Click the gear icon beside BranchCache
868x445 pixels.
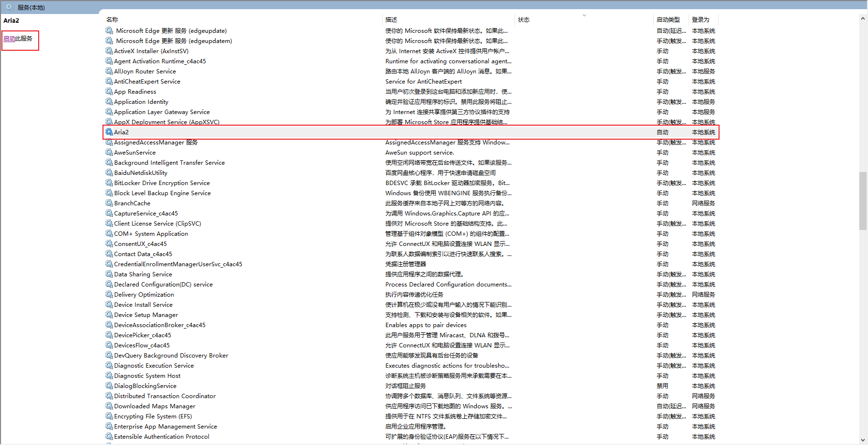click(109, 203)
